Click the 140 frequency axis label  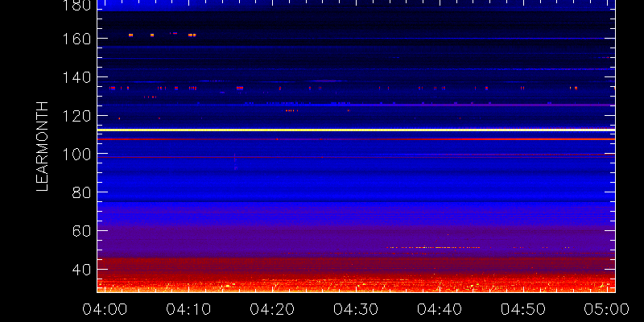point(76,77)
